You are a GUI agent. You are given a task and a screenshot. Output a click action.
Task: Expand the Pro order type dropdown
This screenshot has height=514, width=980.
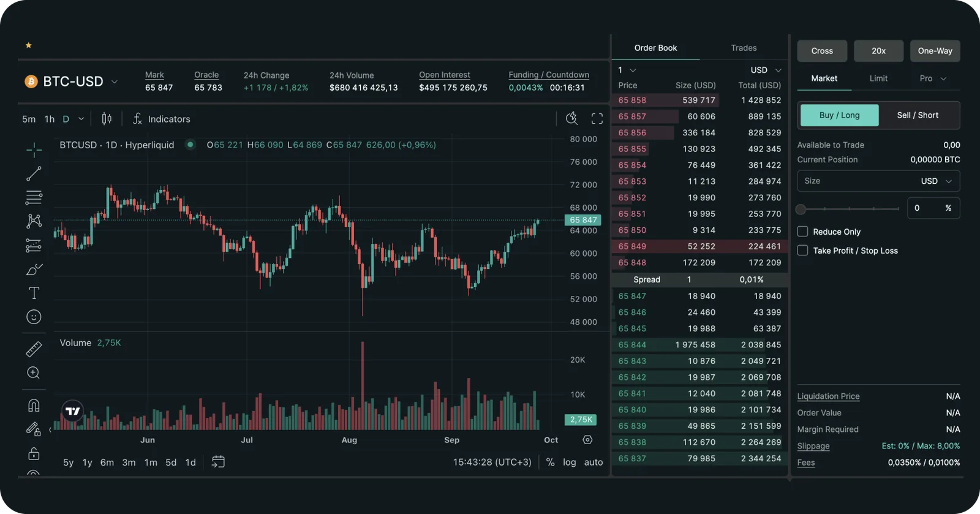pyautogui.click(x=933, y=78)
